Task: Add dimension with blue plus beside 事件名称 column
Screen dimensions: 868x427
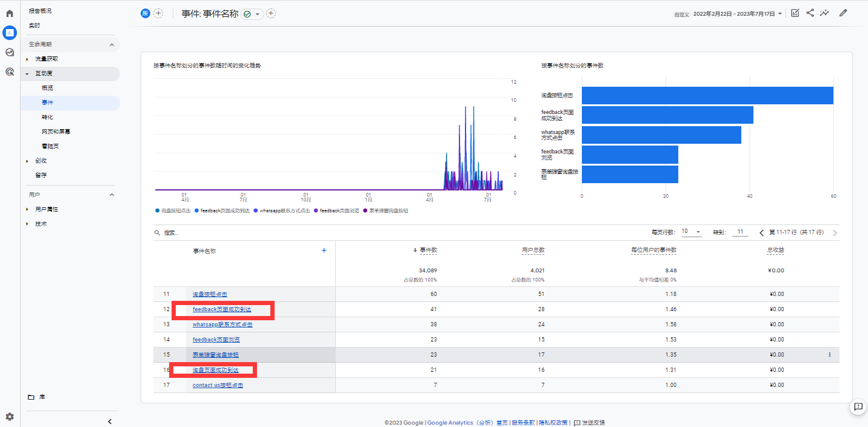Action: tap(324, 250)
